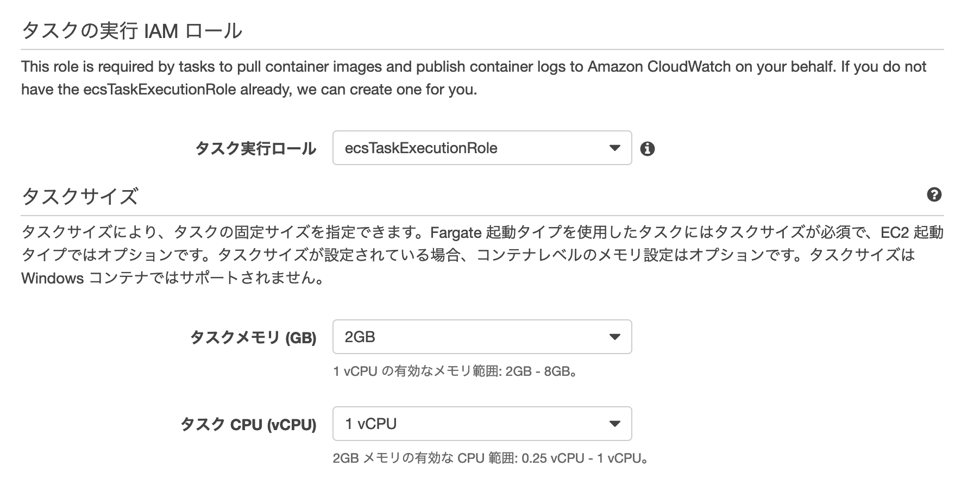Image resolution: width=980 pixels, height=479 pixels.
Task: Click the タスク CPU (vCPU) field label
Action: click(248, 424)
